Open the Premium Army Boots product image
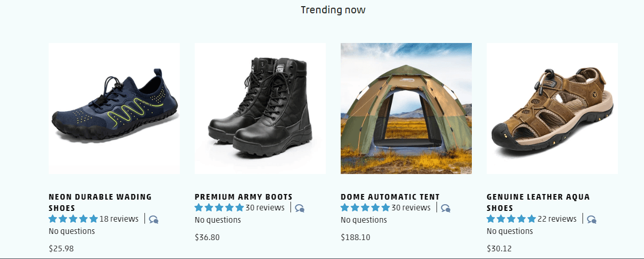The height and width of the screenshot is (259, 644). point(260,109)
